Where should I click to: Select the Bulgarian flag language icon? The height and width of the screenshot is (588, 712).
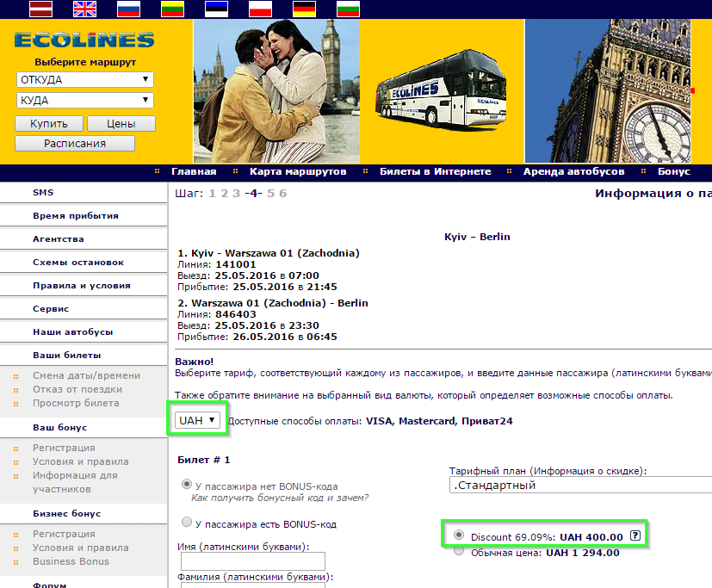point(349,9)
